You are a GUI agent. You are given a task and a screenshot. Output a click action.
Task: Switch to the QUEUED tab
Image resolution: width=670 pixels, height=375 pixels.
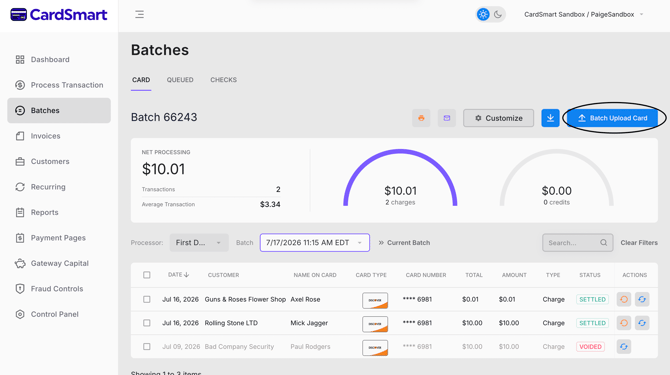click(180, 80)
